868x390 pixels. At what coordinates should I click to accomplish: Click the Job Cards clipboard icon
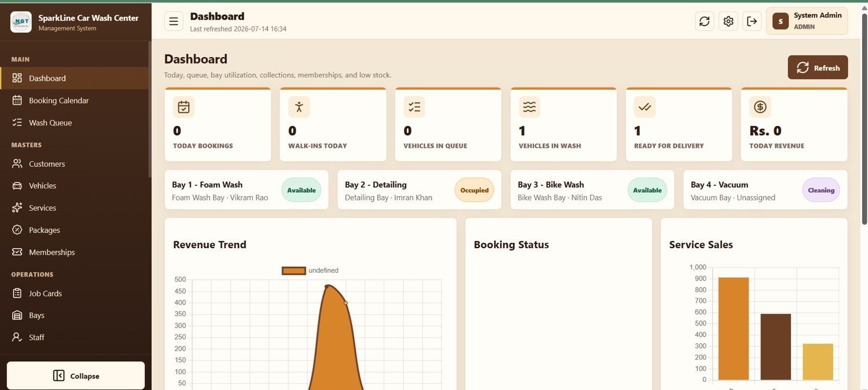pos(17,293)
